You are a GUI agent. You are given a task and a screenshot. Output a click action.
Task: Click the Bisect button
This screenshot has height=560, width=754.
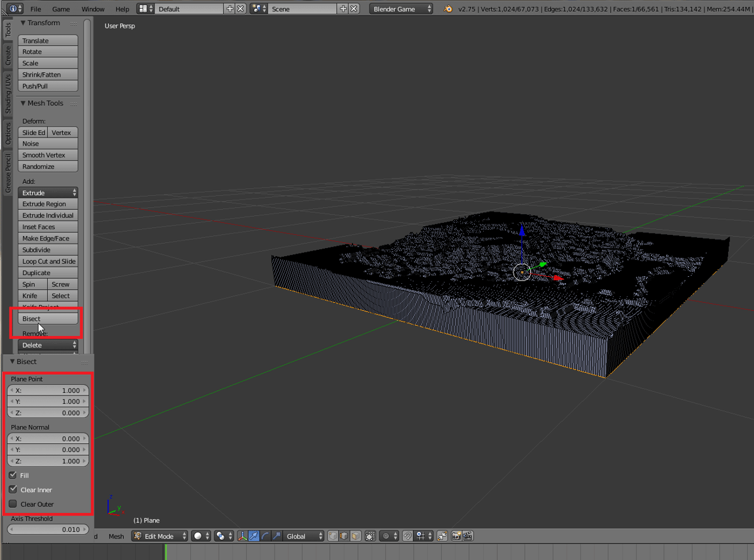pyautogui.click(x=48, y=319)
